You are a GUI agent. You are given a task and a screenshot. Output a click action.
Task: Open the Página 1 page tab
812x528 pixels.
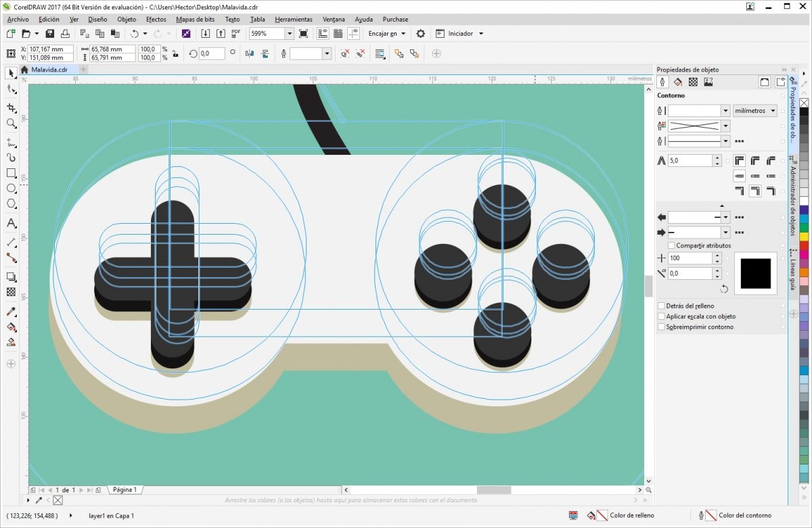(125, 489)
